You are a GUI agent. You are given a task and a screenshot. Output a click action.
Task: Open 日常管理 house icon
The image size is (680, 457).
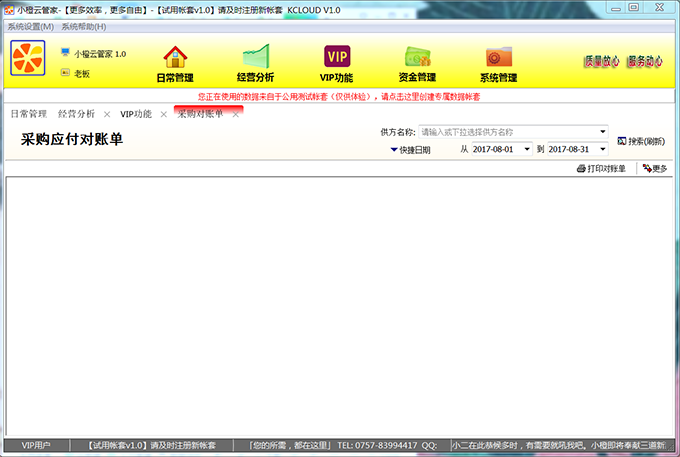[175, 57]
